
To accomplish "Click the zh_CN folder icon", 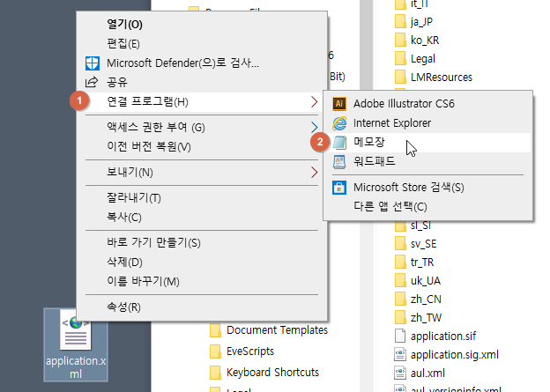I will click(400, 300).
